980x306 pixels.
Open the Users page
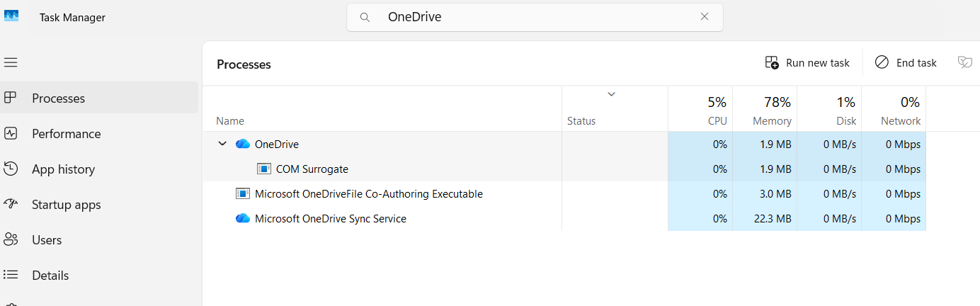(x=99, y=240)
